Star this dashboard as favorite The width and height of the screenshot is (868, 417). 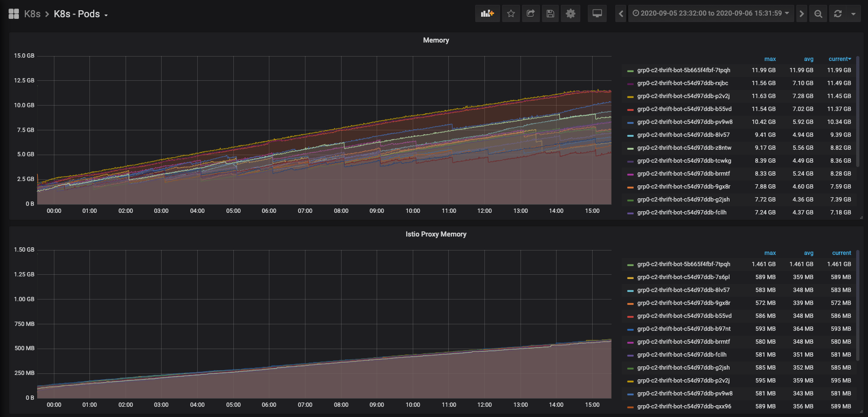pos(511,13)
